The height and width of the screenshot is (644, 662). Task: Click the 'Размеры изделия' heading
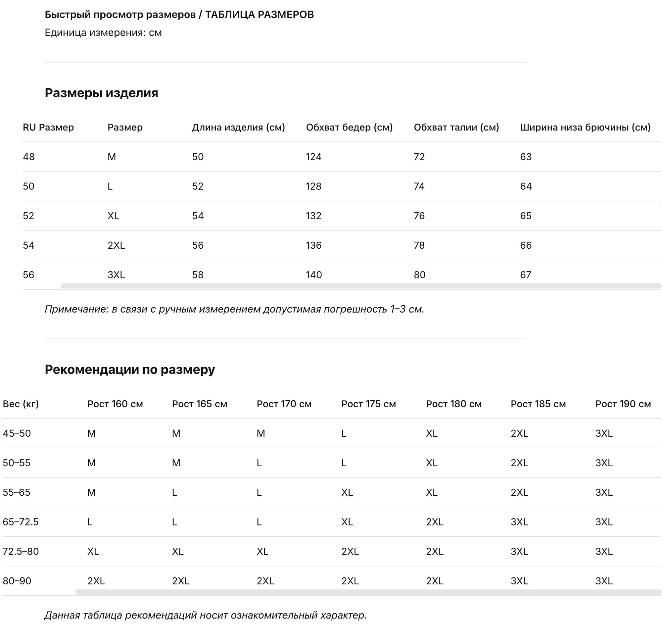(x=101, y=93)
